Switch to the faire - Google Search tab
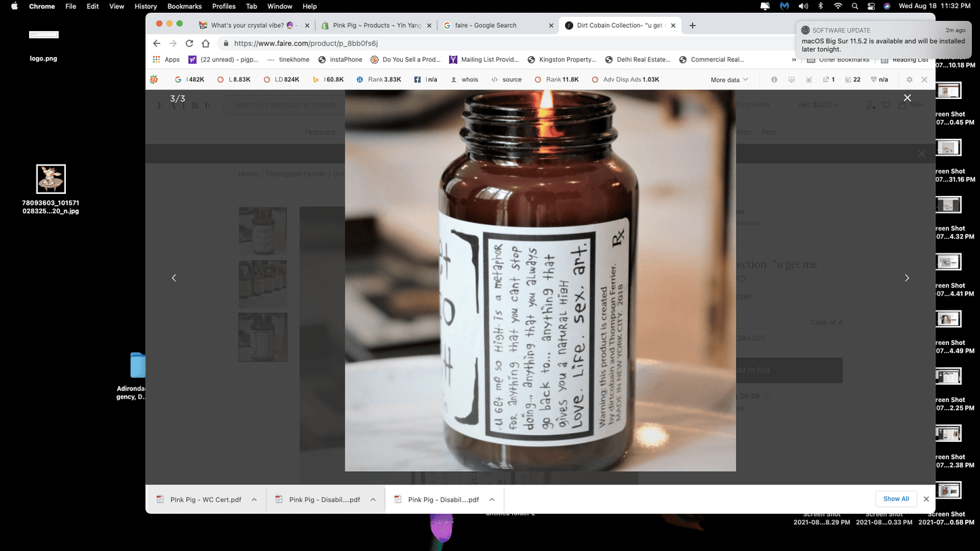 495,26
